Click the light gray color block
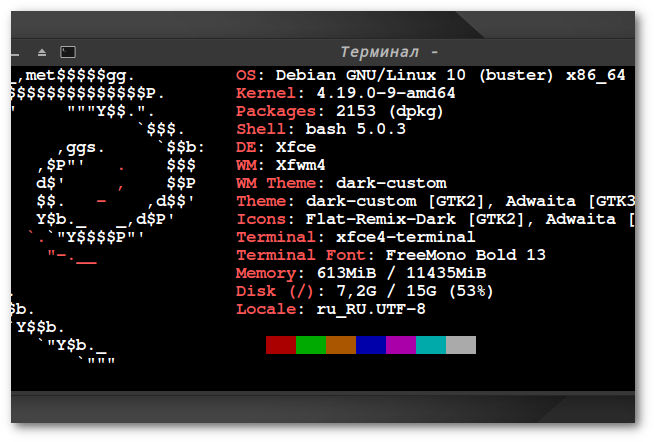Viewport: 654px width, 442px height. tap(461, 345)
